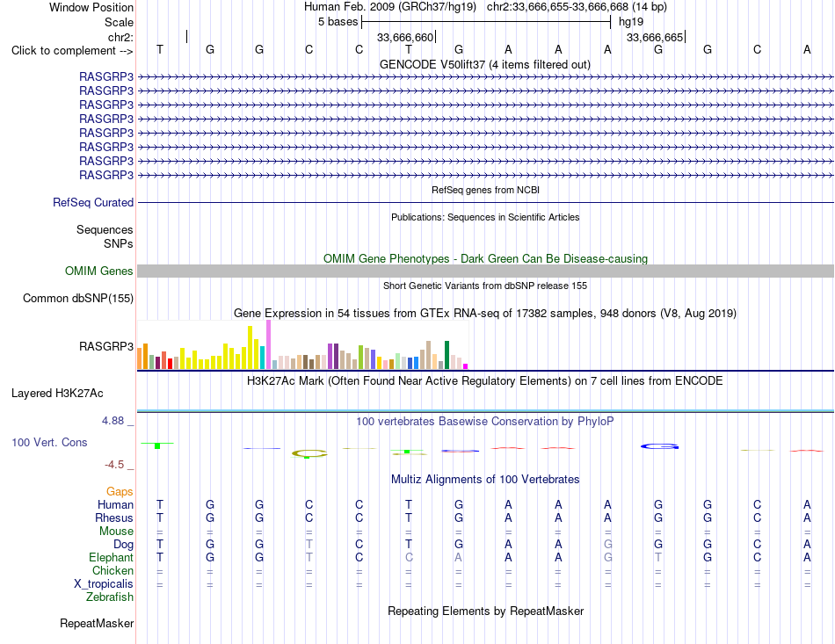The image size is (835, 644).
Task: Click the 33,666,665 coordinate marker
Action: pyautogui.click(x=655, y=37)
